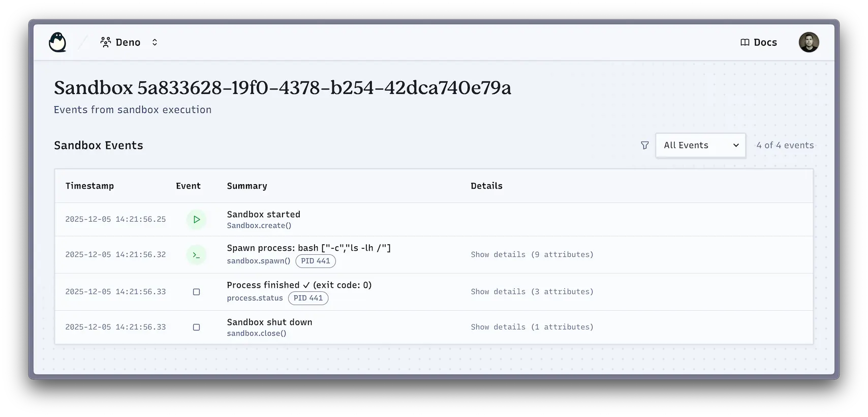Click the PID 441 badge on Process finished row

[308, 298]
